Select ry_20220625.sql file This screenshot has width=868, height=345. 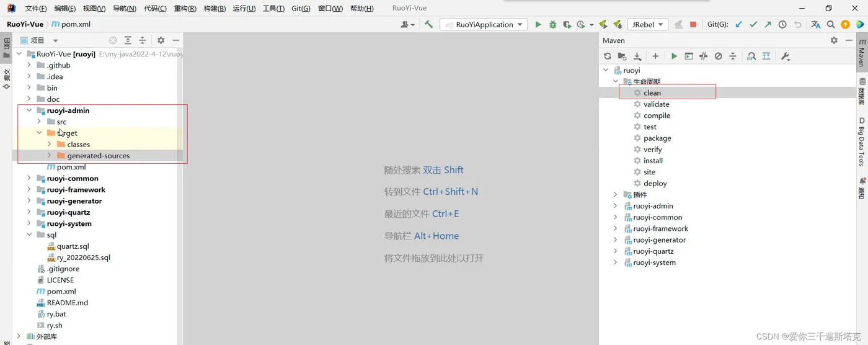84,258
